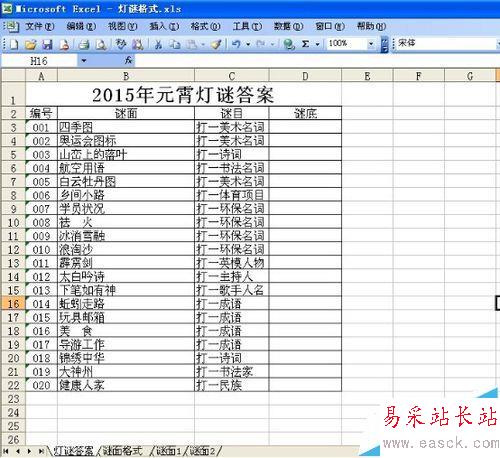
Task: Jump to last sheet with tab scroll button
Action: [x=41, y=451]
